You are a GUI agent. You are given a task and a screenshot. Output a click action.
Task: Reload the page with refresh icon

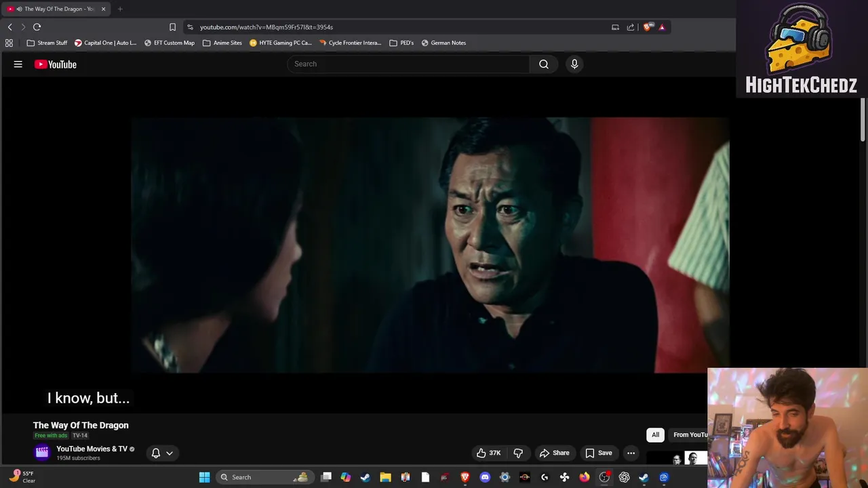(x=37, y=27)
